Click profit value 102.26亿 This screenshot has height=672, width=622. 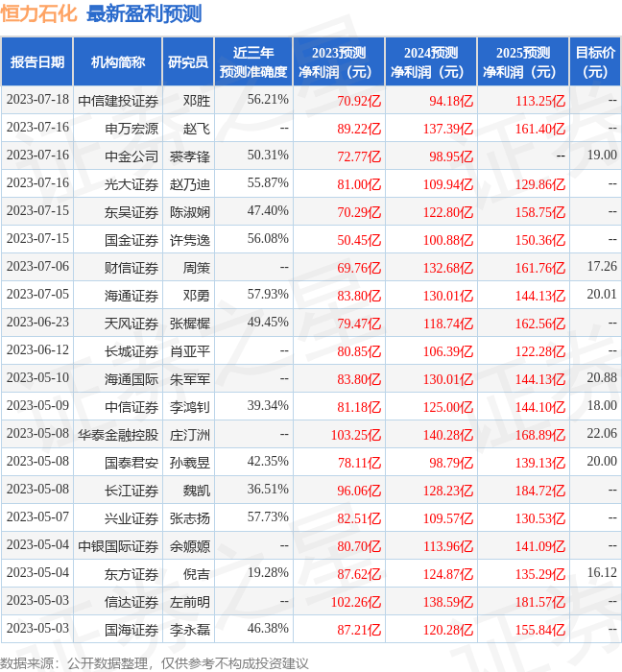[356, 602]
